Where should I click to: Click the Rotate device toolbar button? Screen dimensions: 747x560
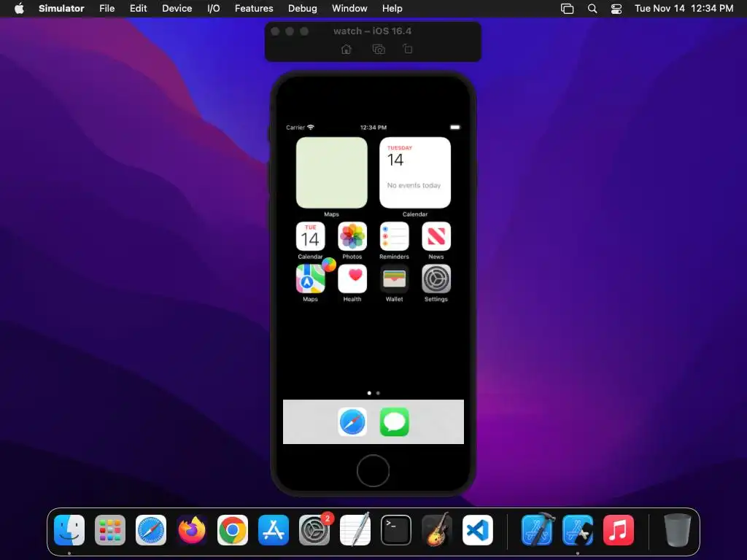pyautogui.click(x=407, y=49)
